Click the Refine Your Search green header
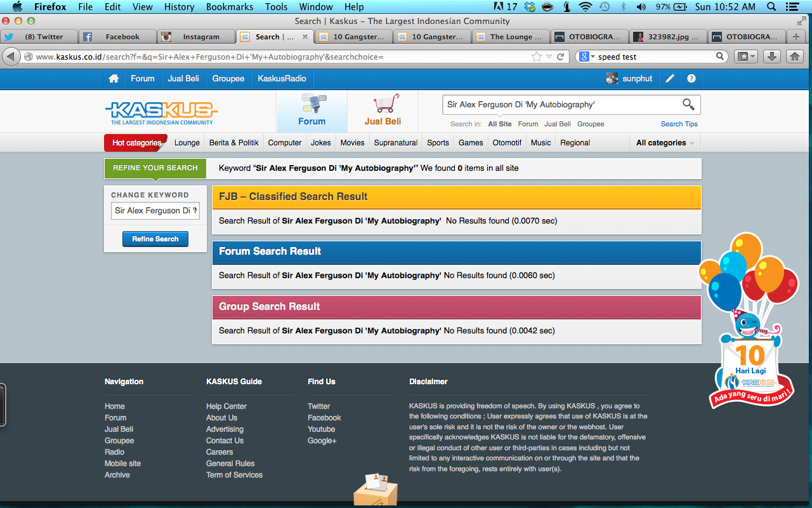 click(x=155, y=168)
